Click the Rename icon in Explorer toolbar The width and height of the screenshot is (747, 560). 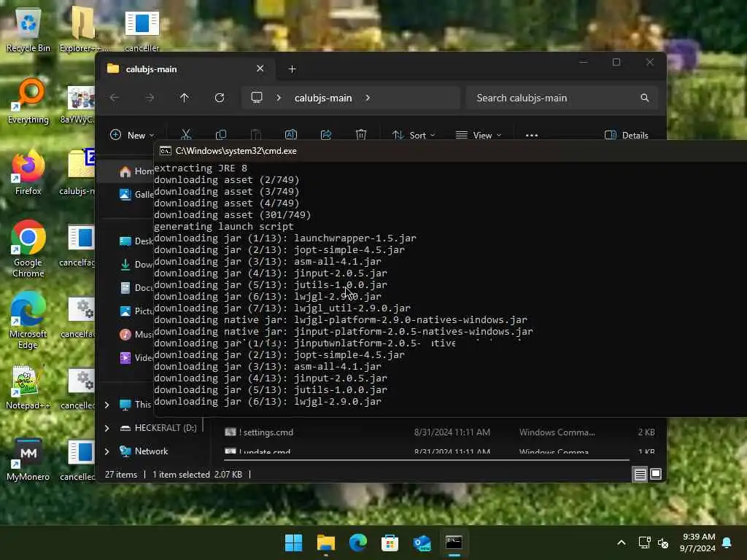click(x=291, y=135)
